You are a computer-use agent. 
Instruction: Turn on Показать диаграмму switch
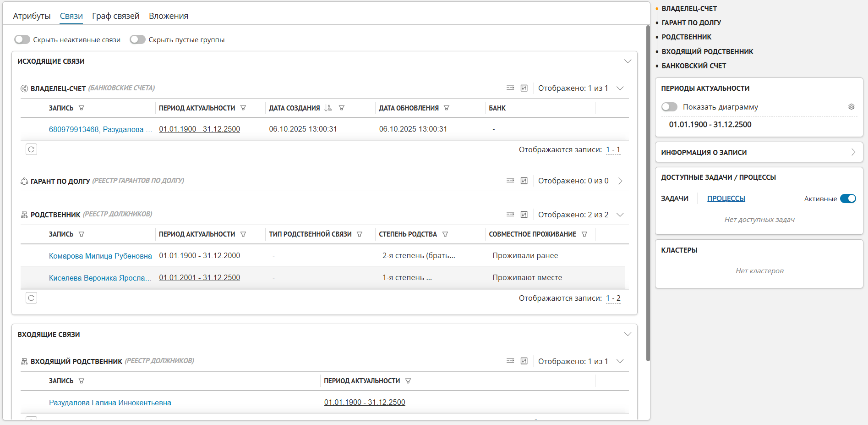click(669, 107)
